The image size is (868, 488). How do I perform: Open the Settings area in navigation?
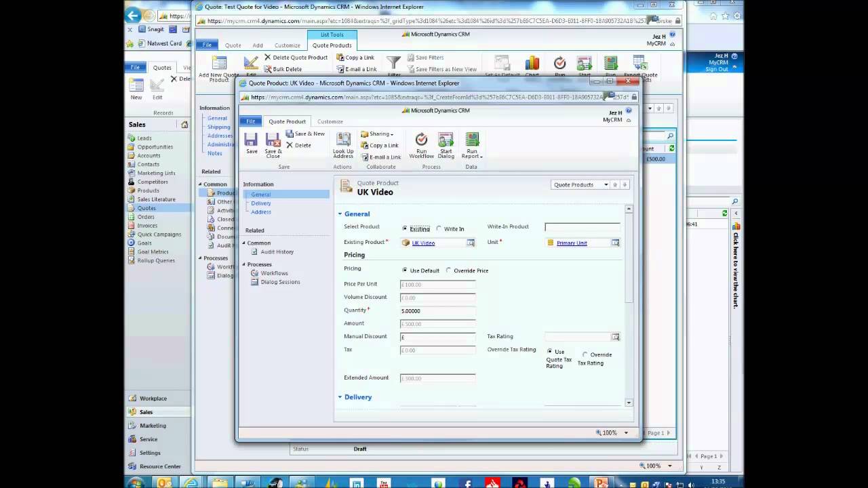coord(150,453)
